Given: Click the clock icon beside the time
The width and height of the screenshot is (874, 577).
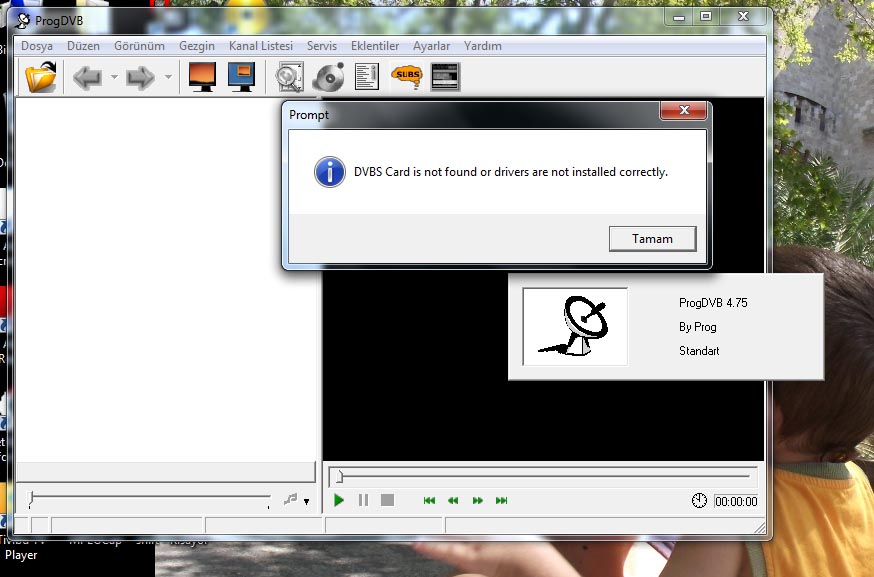Looking at the screenshot, I should click(x=699, y=501).
